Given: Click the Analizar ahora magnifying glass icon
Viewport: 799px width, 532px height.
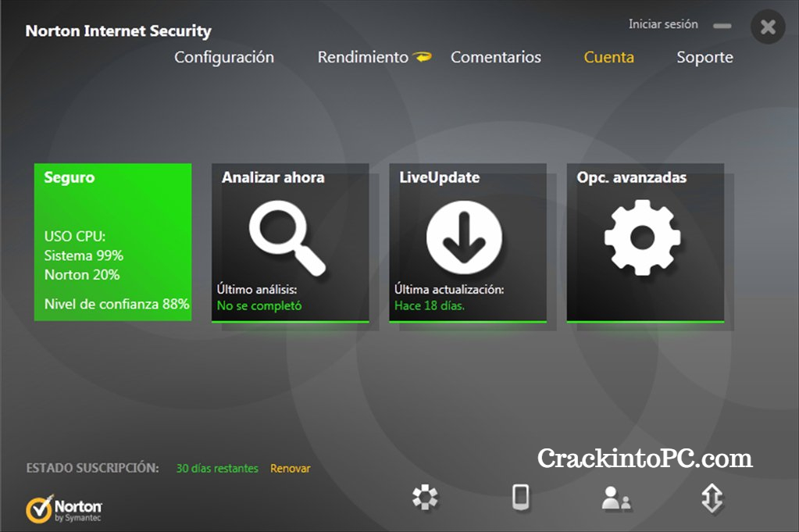Looking at the screenshot, I should (x=287, y=238).
